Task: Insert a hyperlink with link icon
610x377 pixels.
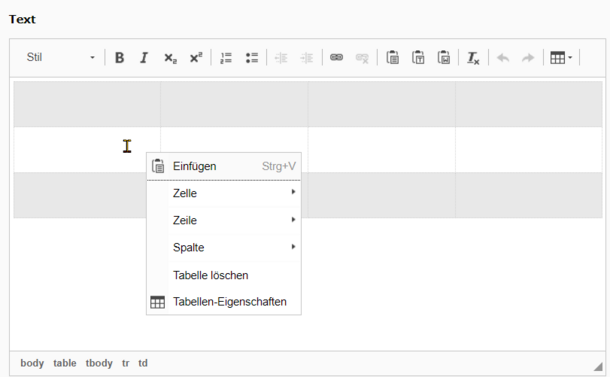Action: tap(337, 58)
